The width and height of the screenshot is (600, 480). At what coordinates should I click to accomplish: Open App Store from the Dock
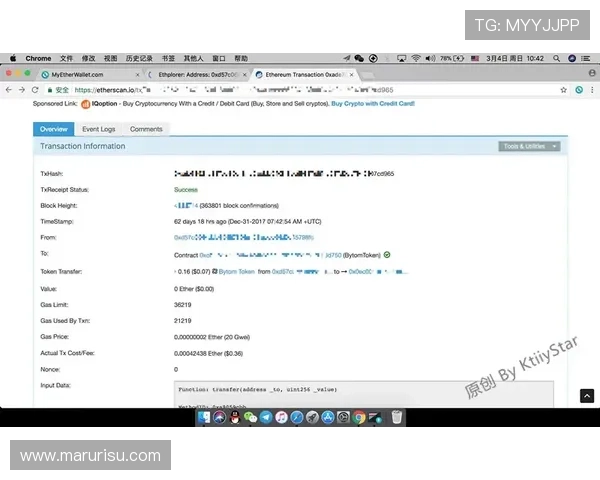pyautogui.click(x=328, y=417)
